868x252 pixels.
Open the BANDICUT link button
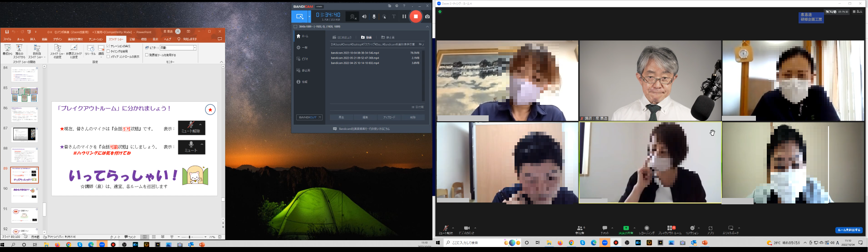309,117
